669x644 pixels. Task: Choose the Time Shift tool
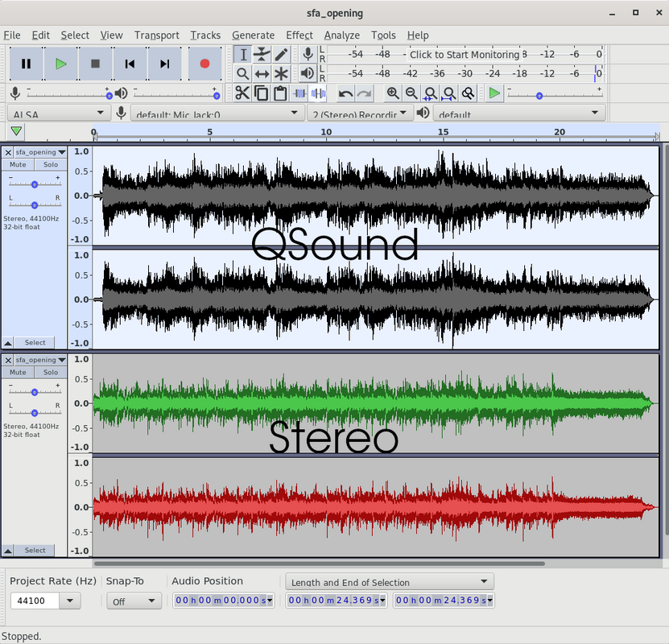[262, 74]
